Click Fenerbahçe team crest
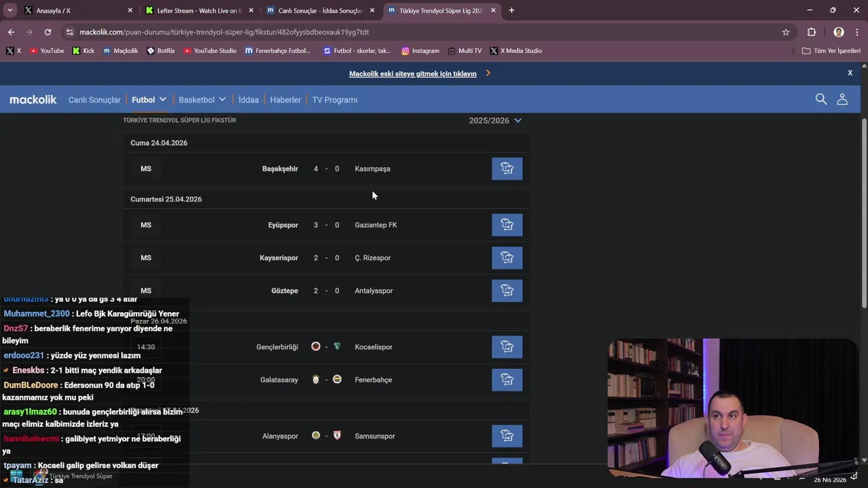The width and height of the screenshot is (868, 488). tap(337, 380)
